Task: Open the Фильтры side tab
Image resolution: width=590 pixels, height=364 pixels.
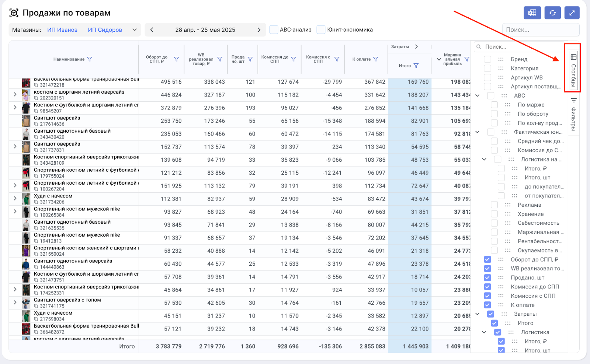Action: (573, 114)
